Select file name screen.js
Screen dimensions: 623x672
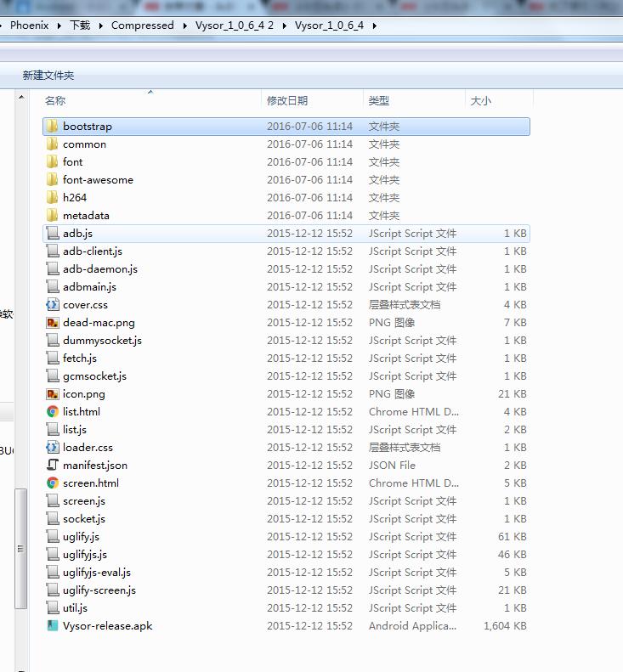[83, 501]
